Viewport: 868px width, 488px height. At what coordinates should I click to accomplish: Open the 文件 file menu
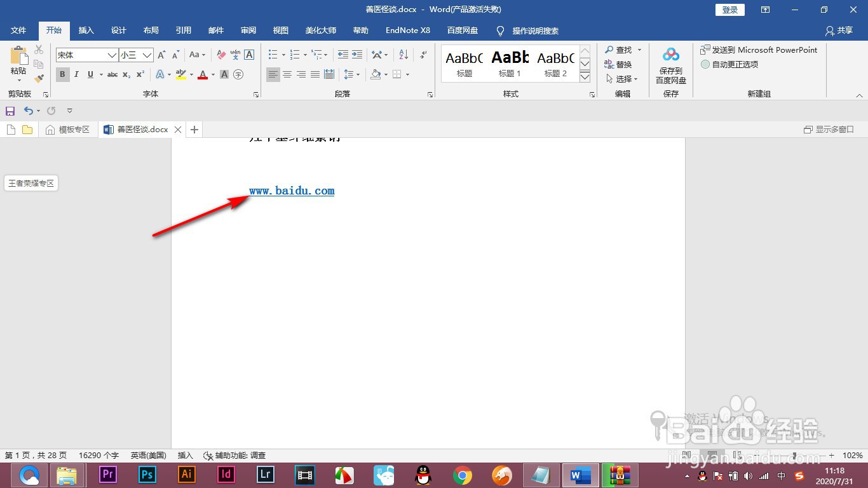pyautogui.click(x=18, y=30)
